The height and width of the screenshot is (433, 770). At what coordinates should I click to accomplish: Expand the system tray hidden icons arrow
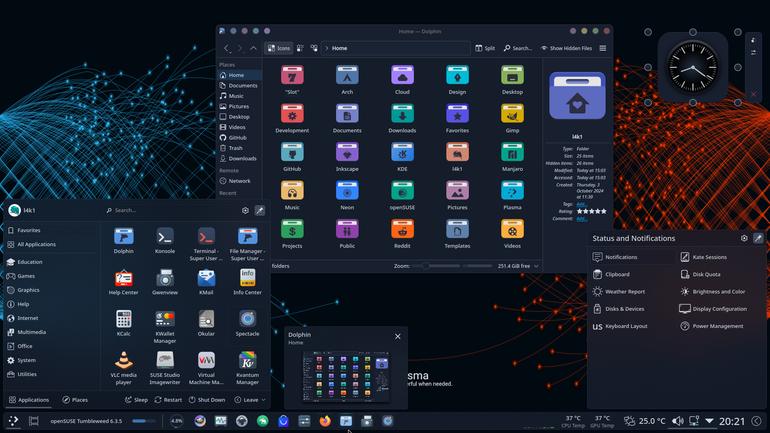(x=709, y=421)
